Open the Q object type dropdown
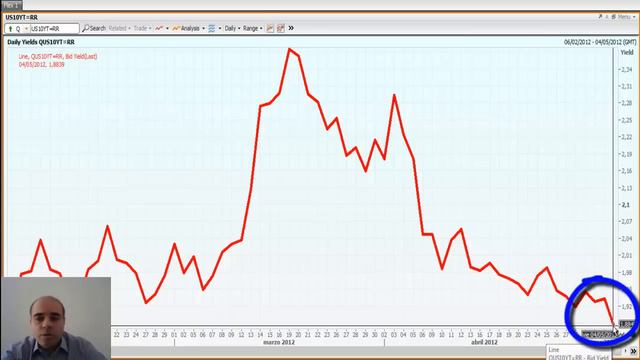The width and height of the screenshot is (640, 360). [x=27, y=29]
